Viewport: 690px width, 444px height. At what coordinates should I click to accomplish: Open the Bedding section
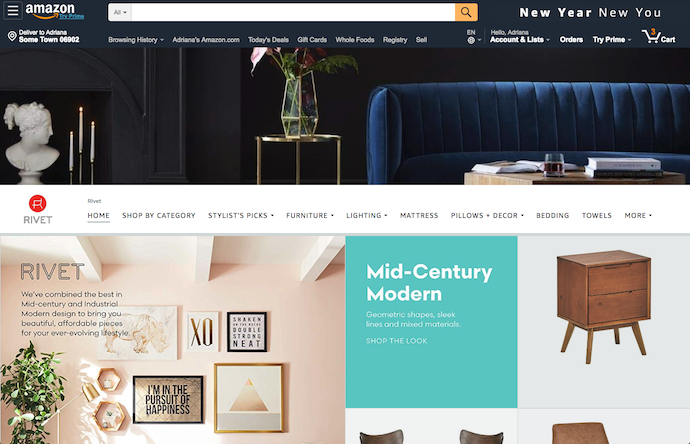[x=552, y=215]
